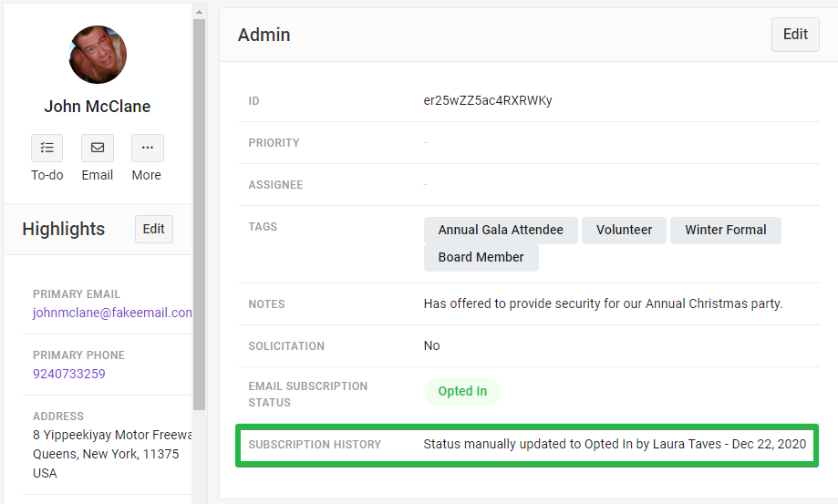This screenshot has height=504, width=838.
Task: Click the contact ID value er25wZZ5ac4RXRWKy
Action: click(488, 101)
